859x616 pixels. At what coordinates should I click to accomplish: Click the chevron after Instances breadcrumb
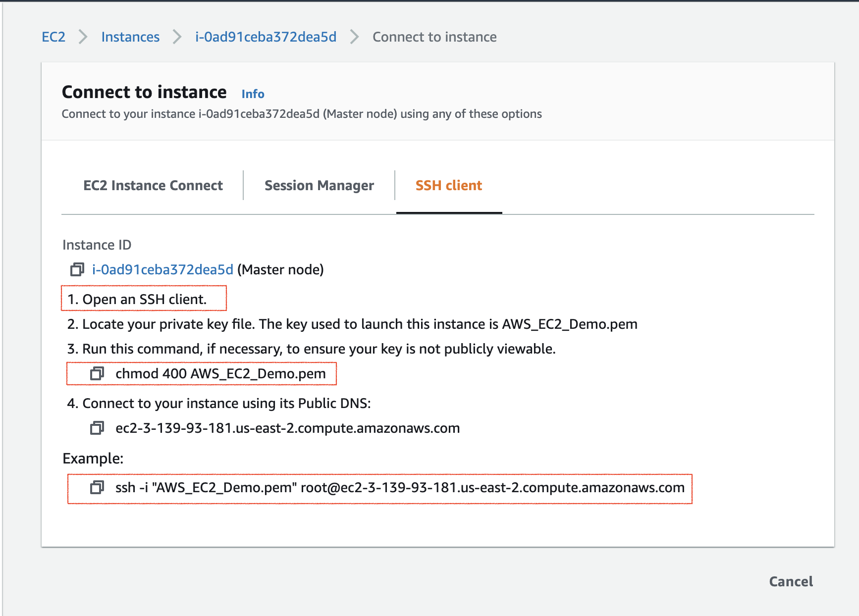coord(176,37)
